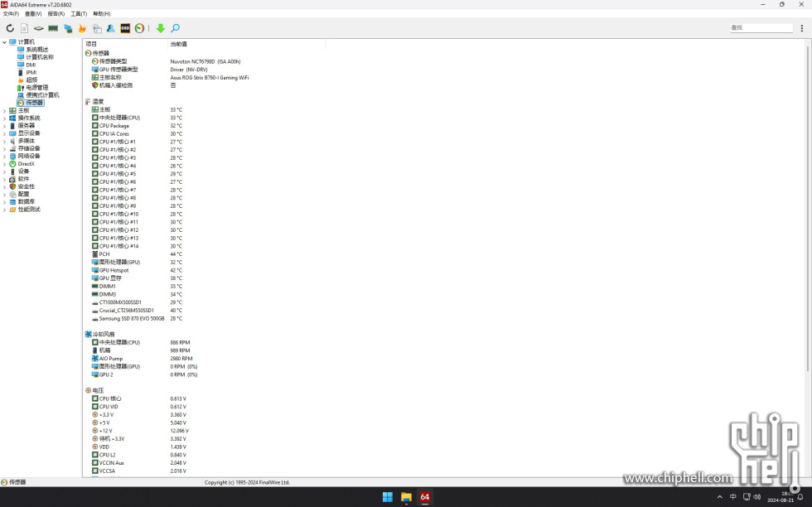
Task: Expand the DirectX tree node
Action: tap(5, 164)
